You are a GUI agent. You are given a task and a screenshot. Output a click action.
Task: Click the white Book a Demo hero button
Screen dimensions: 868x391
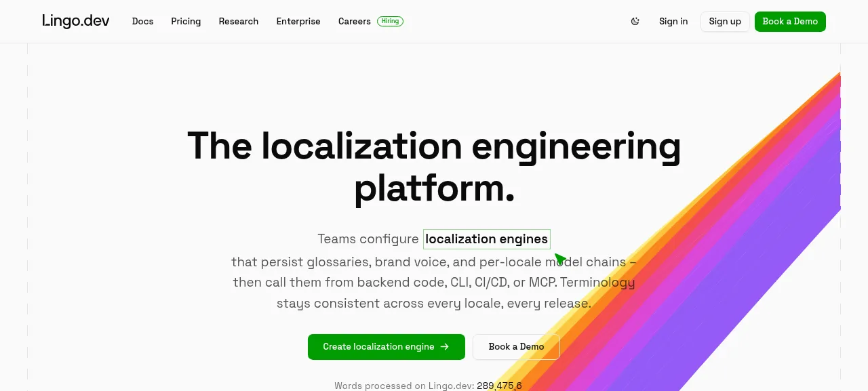pyautogui.click(x=516, y=346)
